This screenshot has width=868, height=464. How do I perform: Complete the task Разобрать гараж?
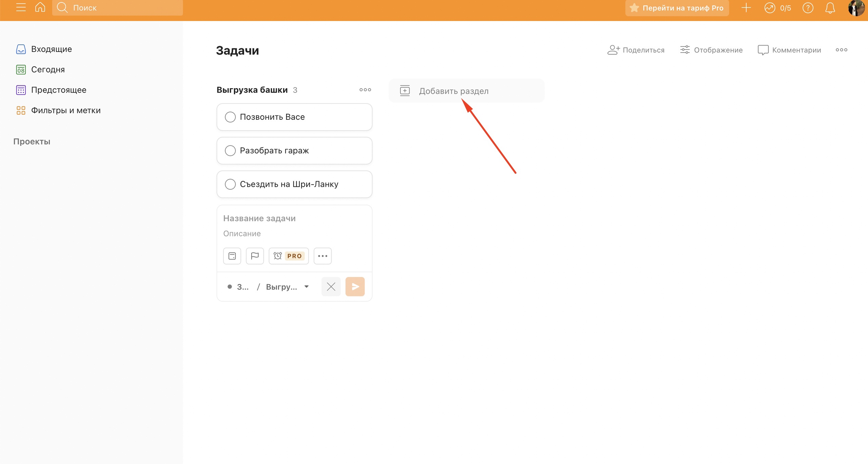[230, 151]
